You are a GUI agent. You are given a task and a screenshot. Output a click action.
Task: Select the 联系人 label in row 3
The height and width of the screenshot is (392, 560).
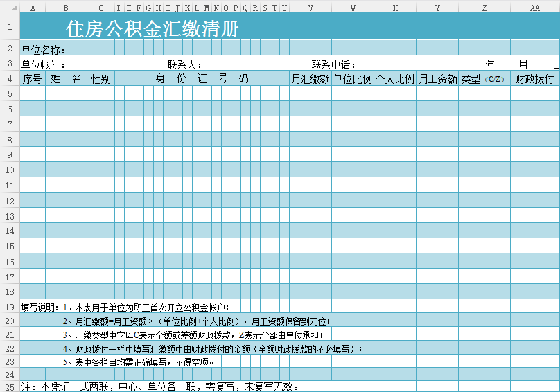pyautogui.click(x=184, y=64)
